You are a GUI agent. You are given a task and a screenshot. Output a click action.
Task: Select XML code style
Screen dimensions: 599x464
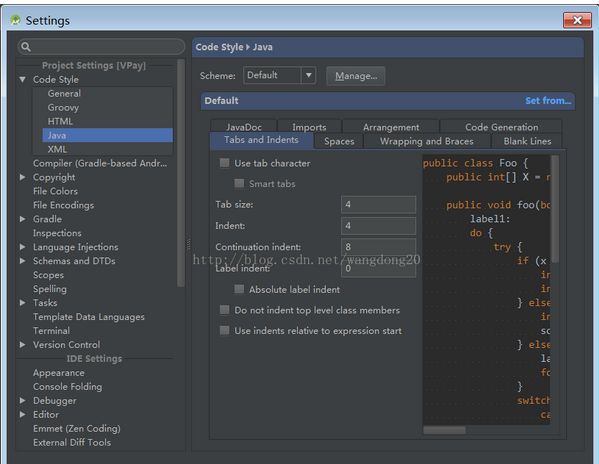click(57, 149)
